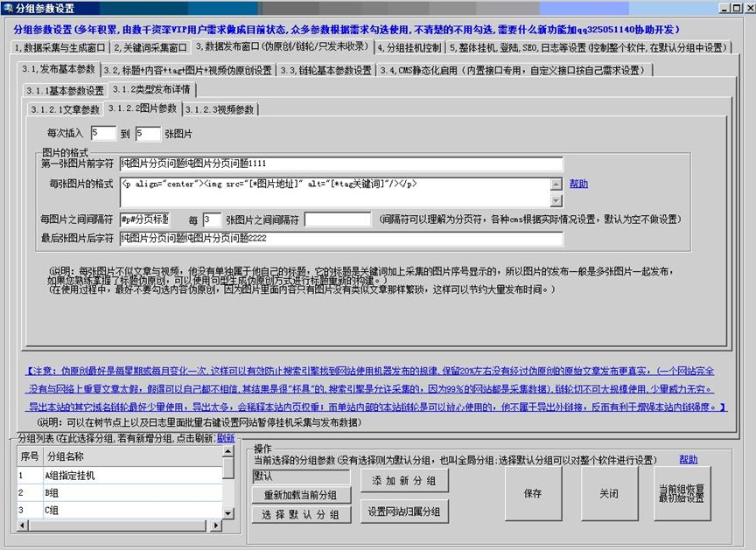Click the 序号 column header
This screenshot has height=550, width=756.
[x=30, y=456]
